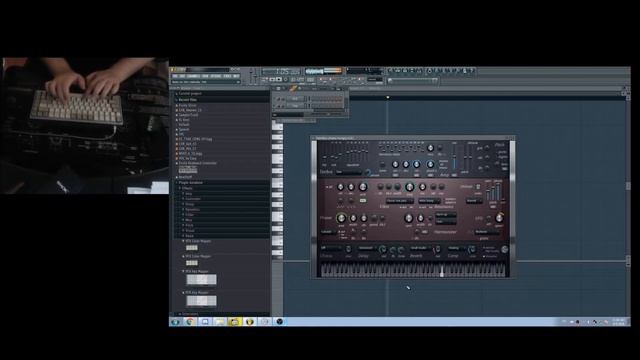Open the VIEW menu
Image resolution: width=640 pixels, height=360 pixels.
205,76
